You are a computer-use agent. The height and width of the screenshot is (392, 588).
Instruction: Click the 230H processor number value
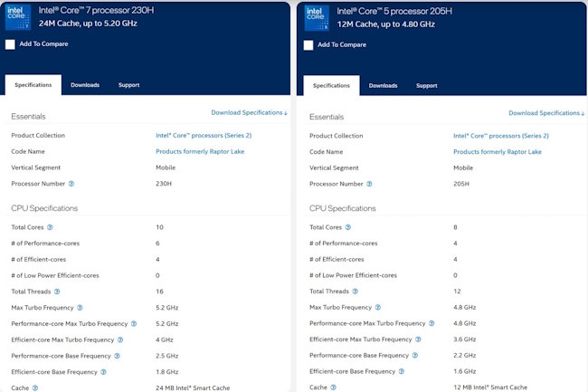pos(164,184)
